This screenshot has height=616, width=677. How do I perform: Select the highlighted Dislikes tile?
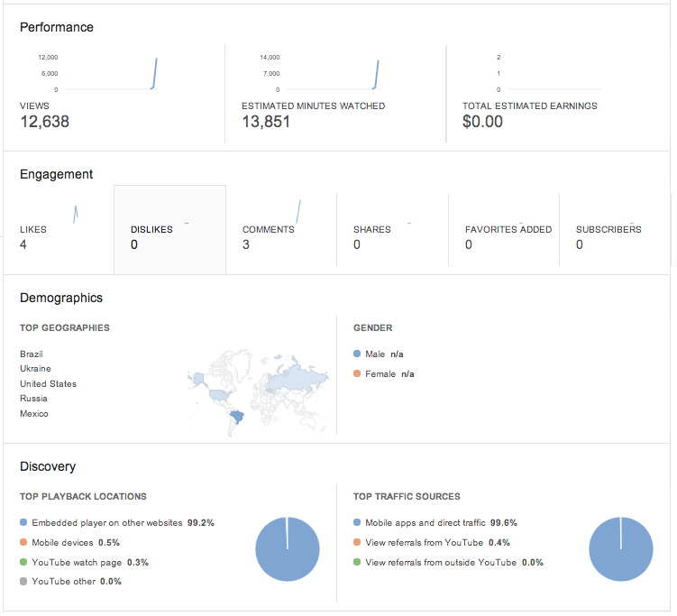tap(169, 230)
